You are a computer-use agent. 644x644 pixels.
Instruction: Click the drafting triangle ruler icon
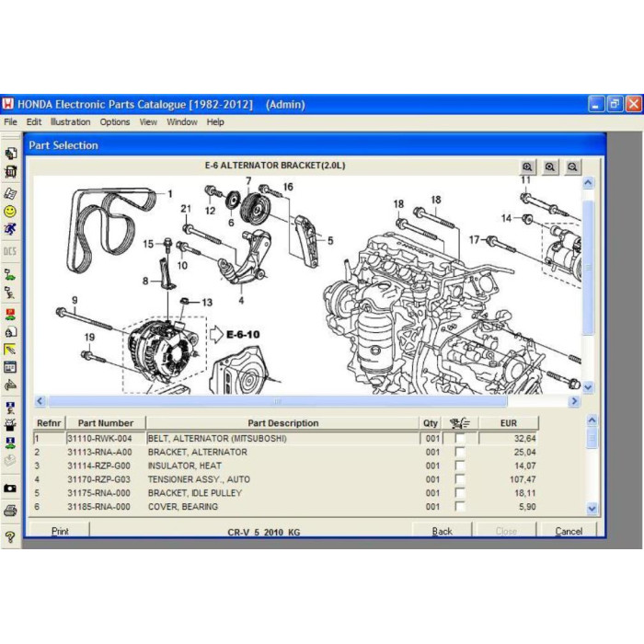[10, 385]
